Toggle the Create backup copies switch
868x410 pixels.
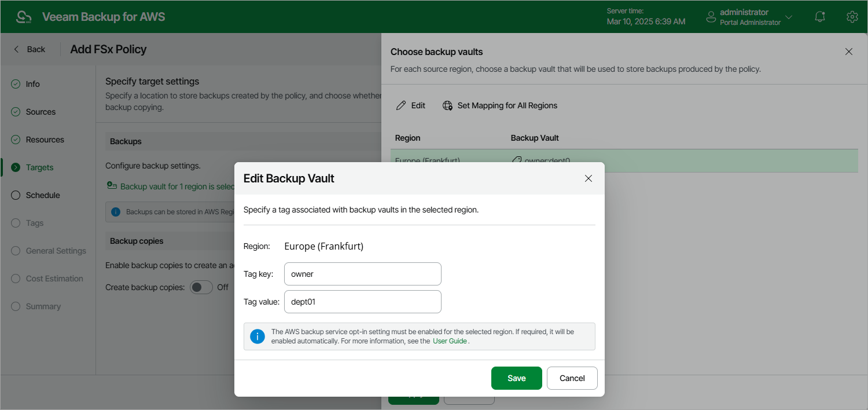click(x=201, y=287)
